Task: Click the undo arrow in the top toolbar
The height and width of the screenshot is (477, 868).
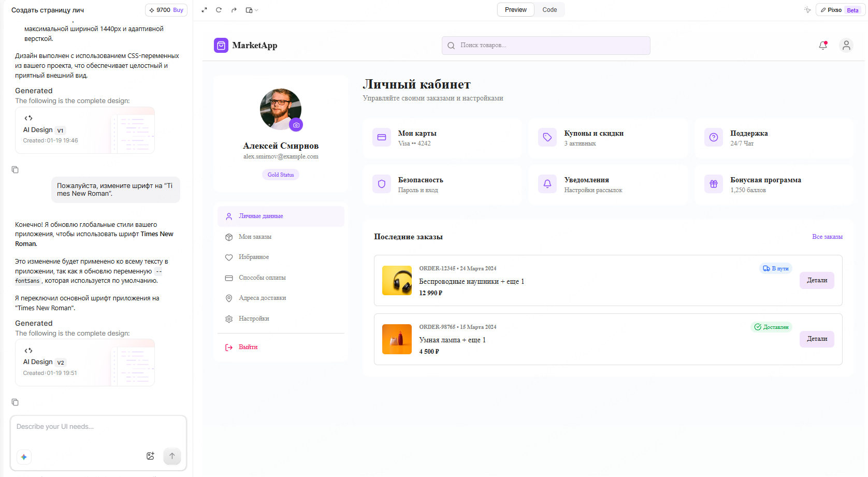Action: [x=219, y=9]
